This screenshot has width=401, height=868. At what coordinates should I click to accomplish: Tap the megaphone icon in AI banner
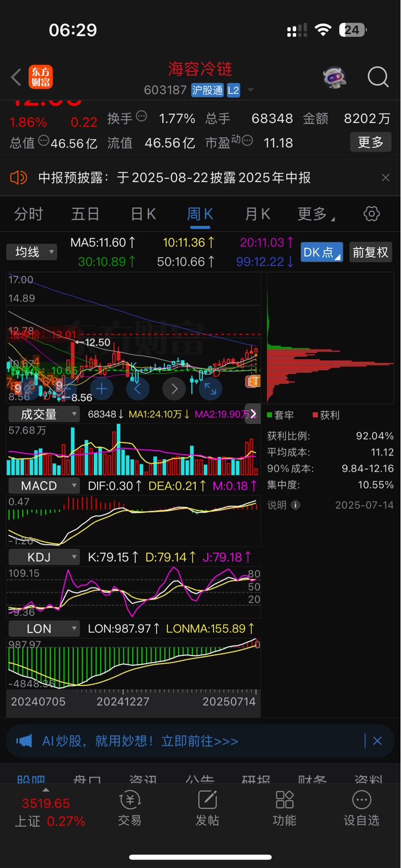click(24, 741)
